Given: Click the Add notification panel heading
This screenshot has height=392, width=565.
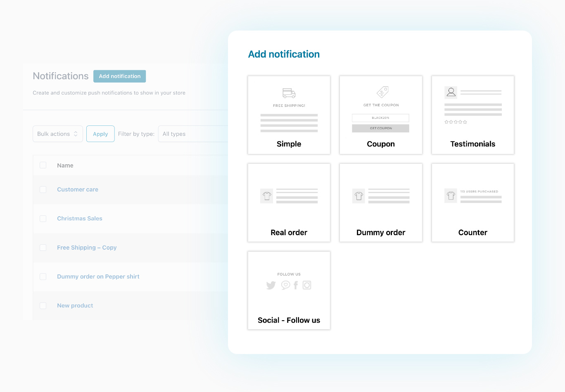Looking at the screenshot, I should coord(284,54).
